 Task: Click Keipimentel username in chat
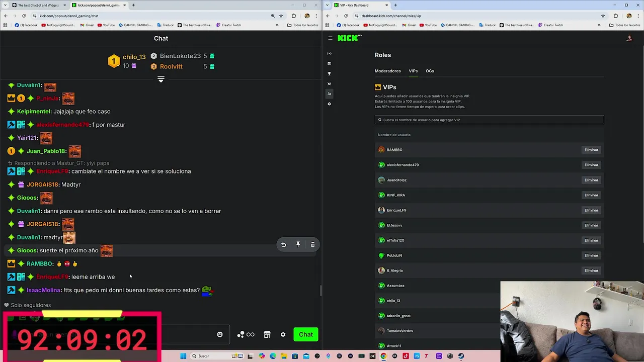tap(34, 111)
